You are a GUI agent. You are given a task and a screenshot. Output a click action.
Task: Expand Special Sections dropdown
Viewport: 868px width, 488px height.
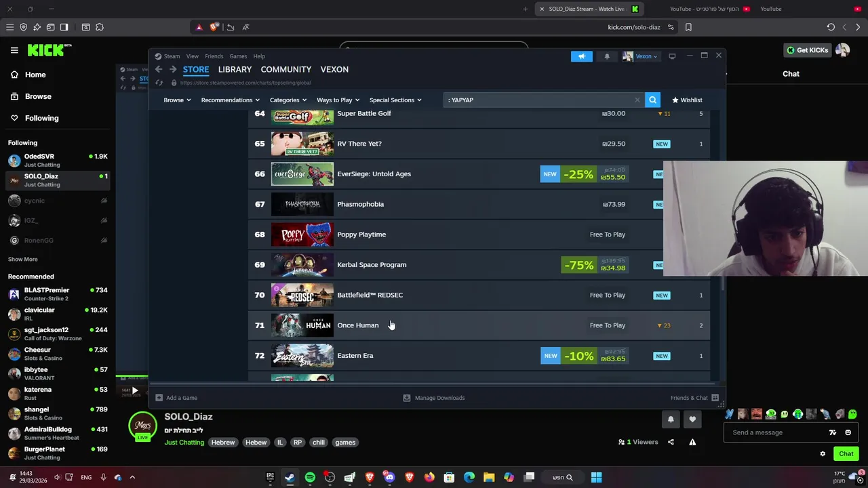(x=395, y=100)
